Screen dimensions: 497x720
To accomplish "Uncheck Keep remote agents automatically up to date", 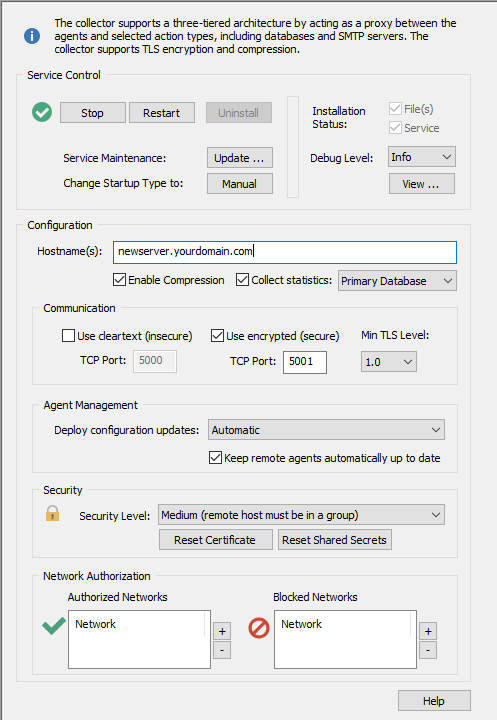I will (x=215, y=458).
